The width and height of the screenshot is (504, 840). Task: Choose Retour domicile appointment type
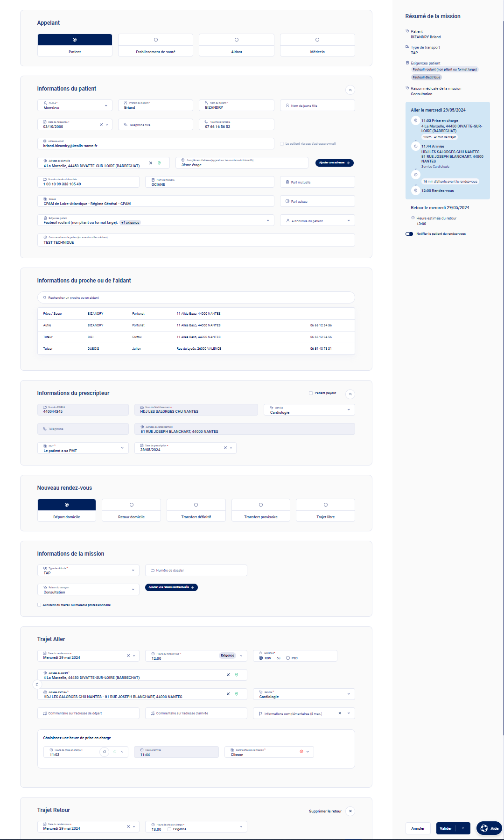tap(131, 510)
